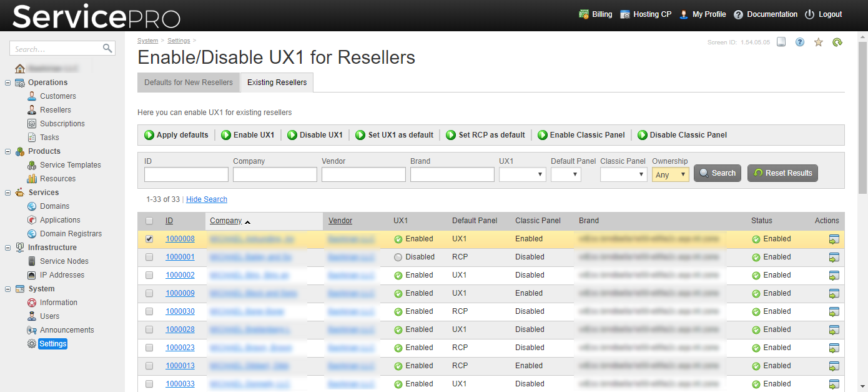
Task: Open the actions icon for reseller 1000008
Action: (834, 239)
